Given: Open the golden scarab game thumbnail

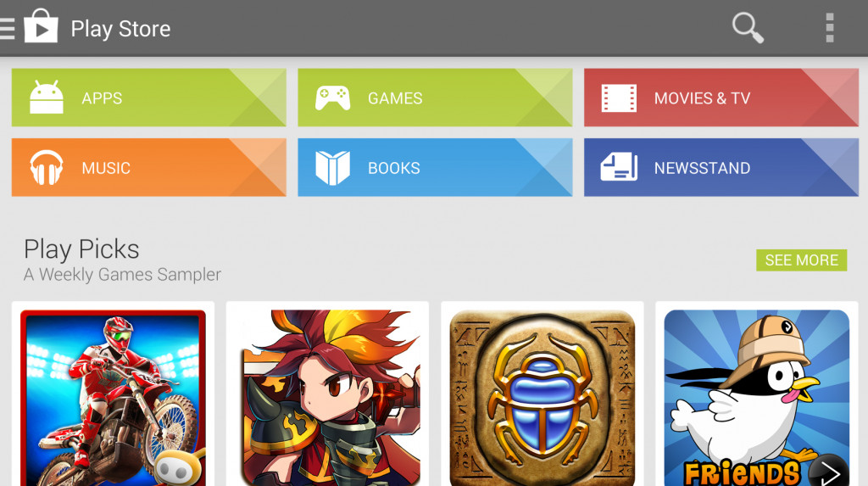Looking at the screenshot, I should [x=542, y=397].
